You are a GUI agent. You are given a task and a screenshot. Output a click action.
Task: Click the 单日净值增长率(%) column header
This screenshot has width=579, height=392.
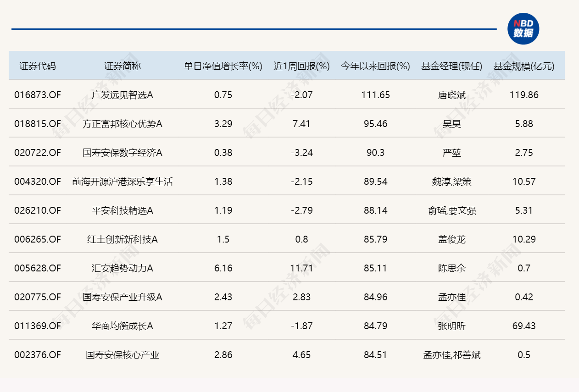(x=223, y=66)
